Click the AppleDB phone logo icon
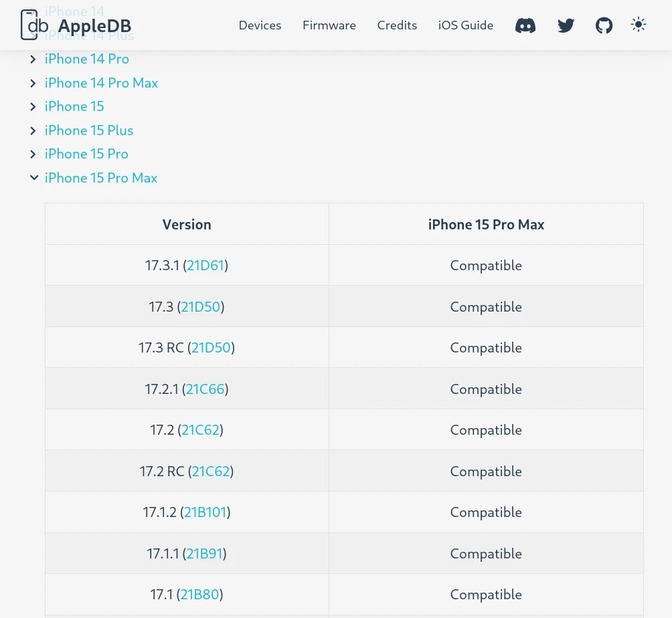 click(x=34, y=25)
